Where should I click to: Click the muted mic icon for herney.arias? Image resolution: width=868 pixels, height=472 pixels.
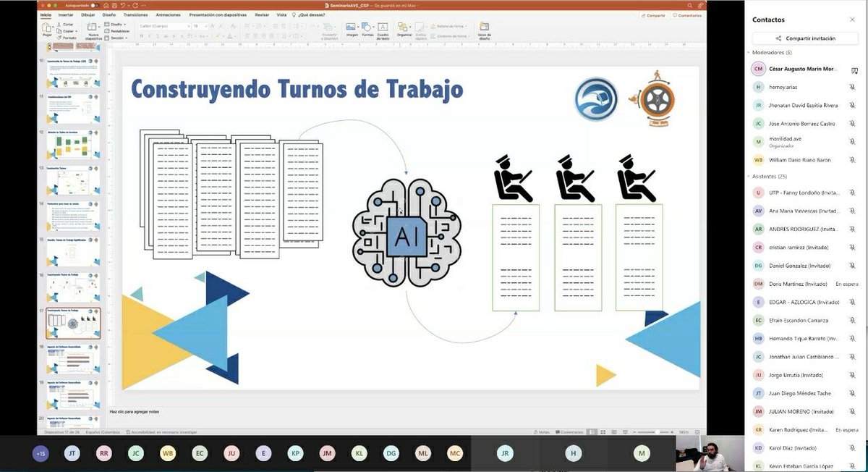[853, 87]
